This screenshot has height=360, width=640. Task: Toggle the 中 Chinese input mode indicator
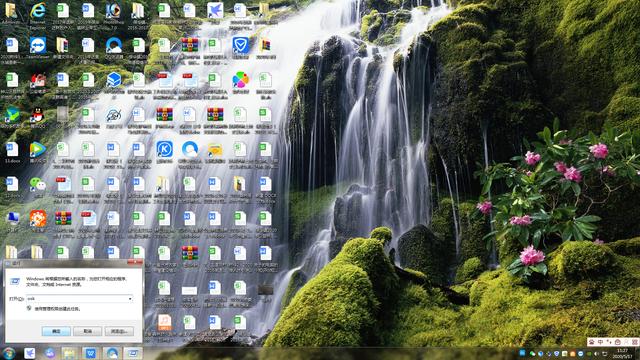coord(600,342)
